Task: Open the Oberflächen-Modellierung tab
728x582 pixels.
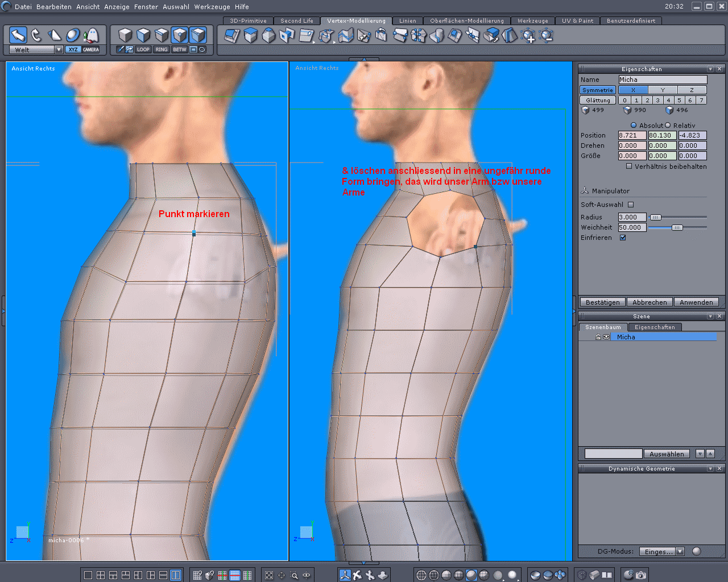Action: coord(467,20)
